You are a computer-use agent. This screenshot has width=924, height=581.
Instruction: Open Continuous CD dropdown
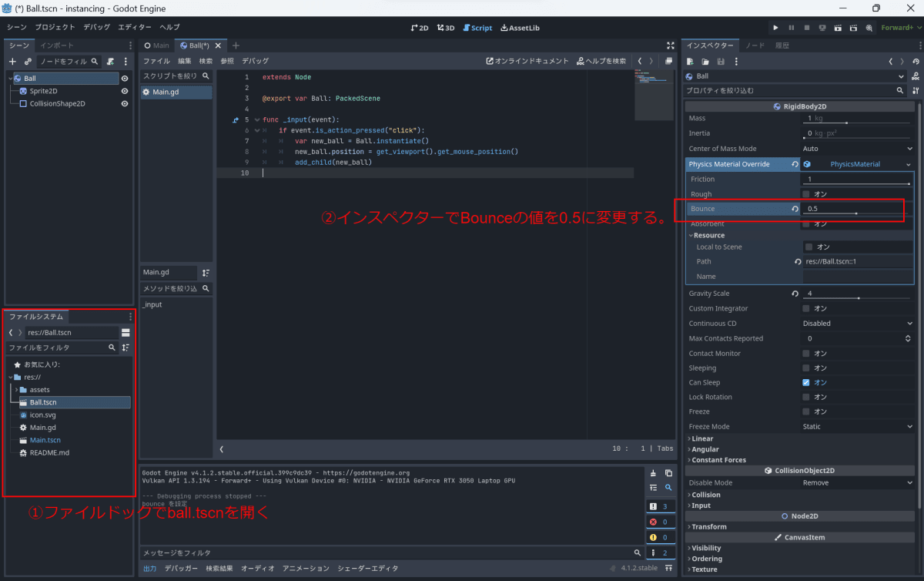pyautogui.click(x=857, y=324)
